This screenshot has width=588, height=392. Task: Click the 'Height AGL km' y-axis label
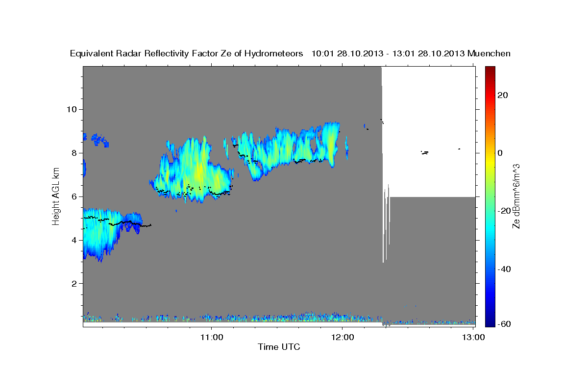click(56, 196)
